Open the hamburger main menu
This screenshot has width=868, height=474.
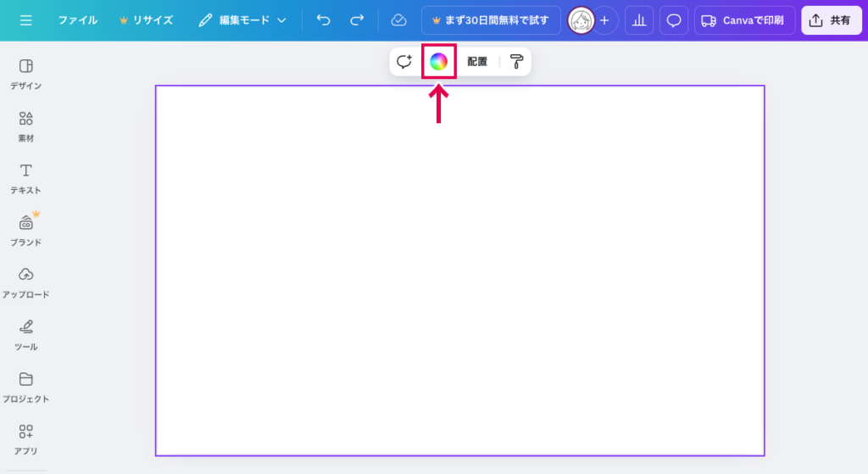click(25, 20)
